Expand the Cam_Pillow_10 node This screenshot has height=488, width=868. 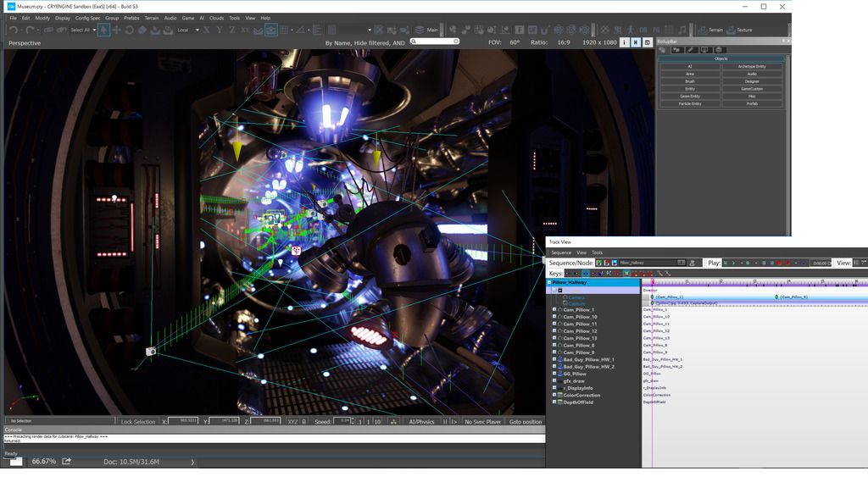pyautogui.click(x=554, y=317)
